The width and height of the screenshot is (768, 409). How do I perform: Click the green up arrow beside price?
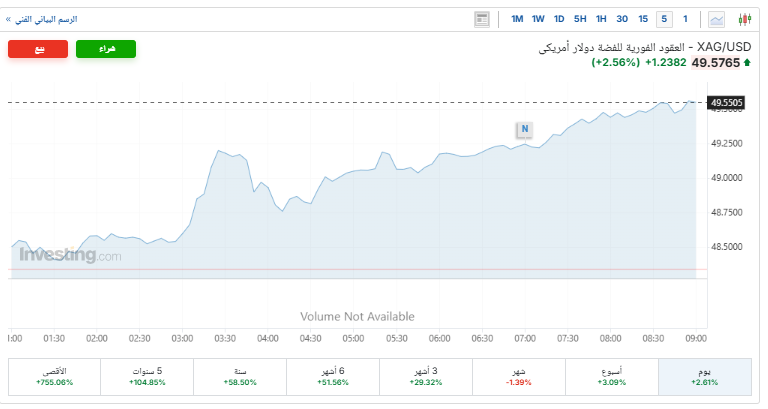pos(747,63)
